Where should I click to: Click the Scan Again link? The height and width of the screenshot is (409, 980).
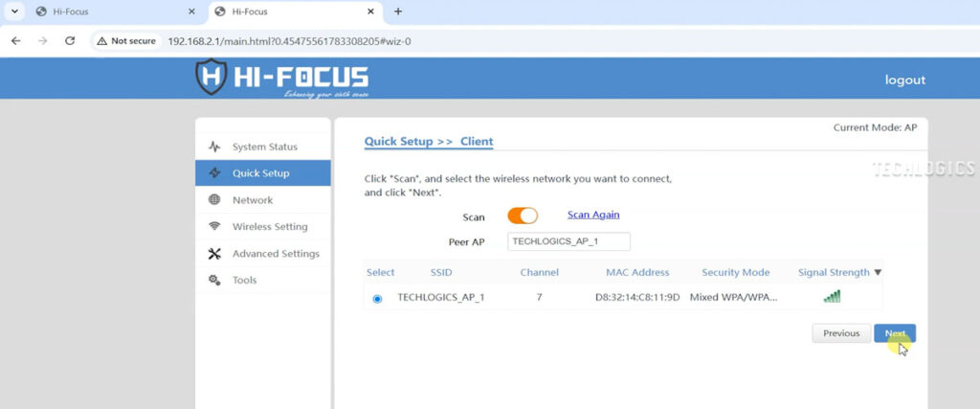click(x=593, y=215)
